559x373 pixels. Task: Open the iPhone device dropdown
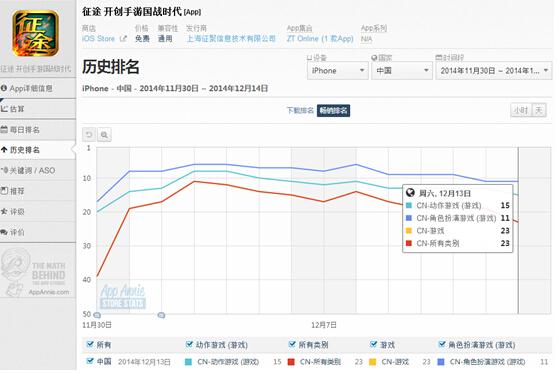[338, 71]
